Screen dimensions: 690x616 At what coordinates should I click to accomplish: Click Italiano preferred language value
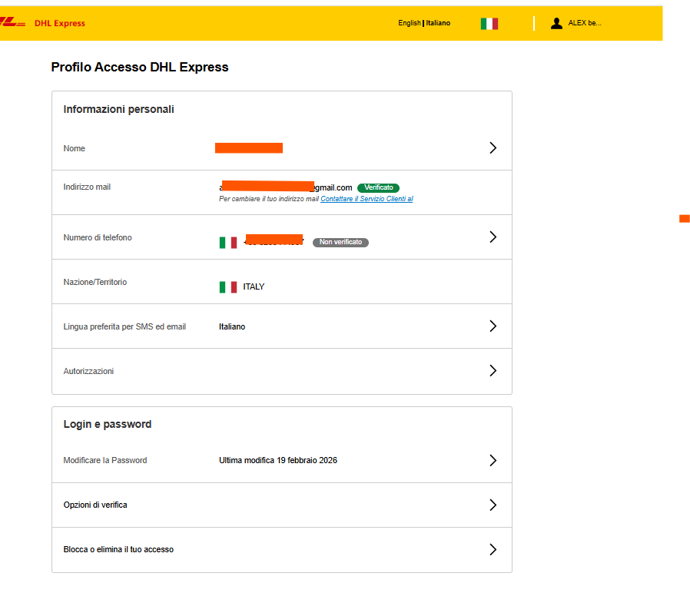point(232,326)
